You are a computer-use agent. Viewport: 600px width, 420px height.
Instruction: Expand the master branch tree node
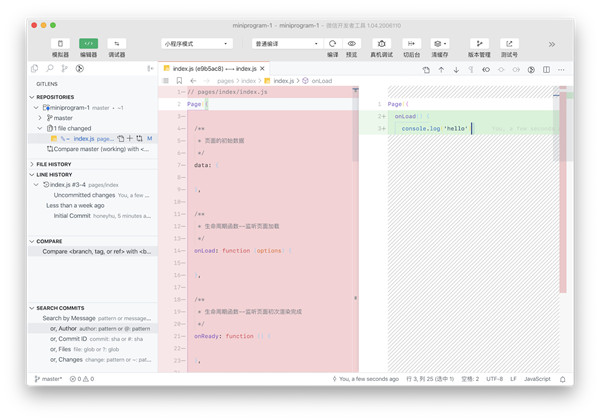click(x=41, y=118)
